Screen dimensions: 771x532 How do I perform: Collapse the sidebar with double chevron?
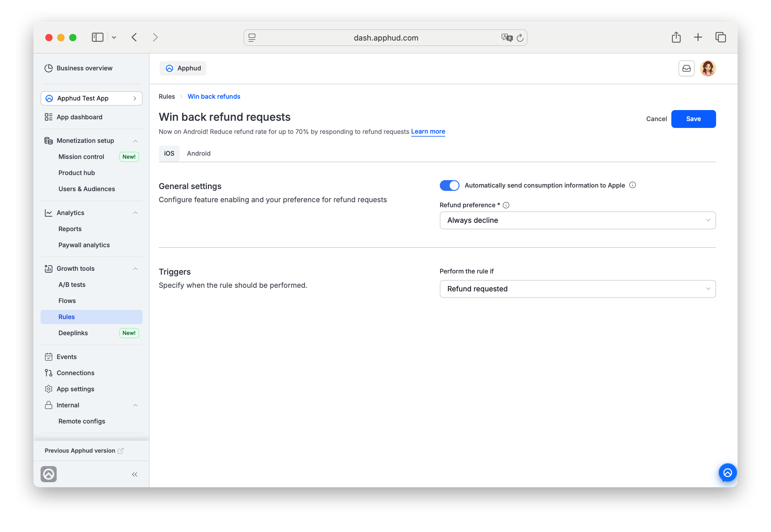[134, 474]
